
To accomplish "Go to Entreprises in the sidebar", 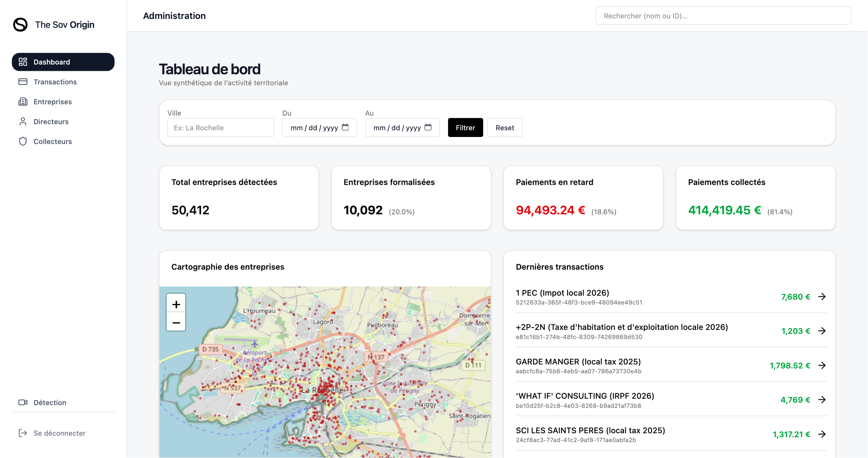I will pyautogui.click(x=53, y=102).
